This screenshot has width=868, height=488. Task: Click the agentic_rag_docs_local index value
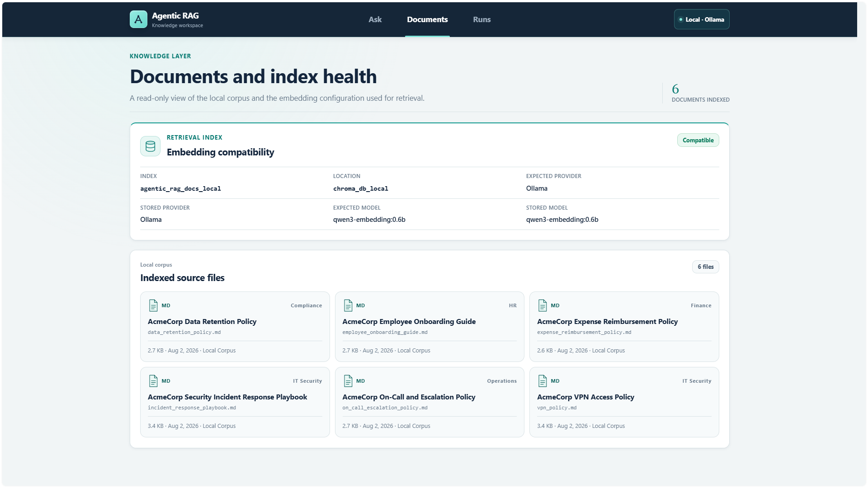180,188
